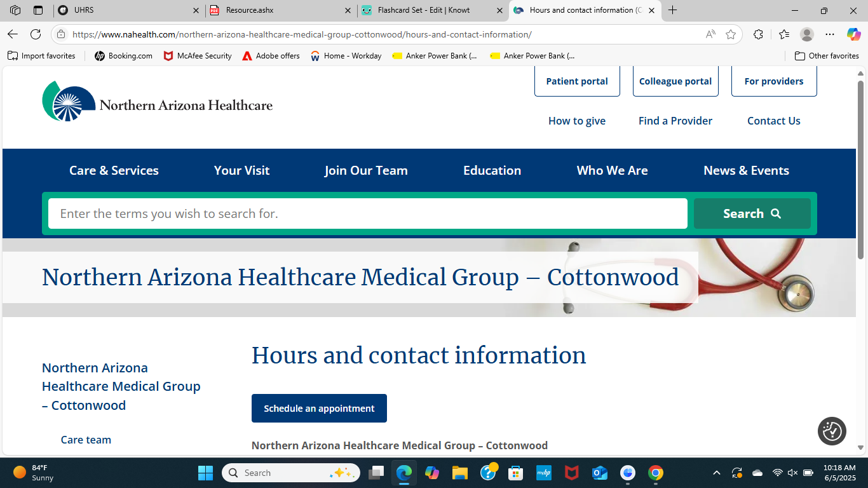Open the Other favorites folder

827,56
